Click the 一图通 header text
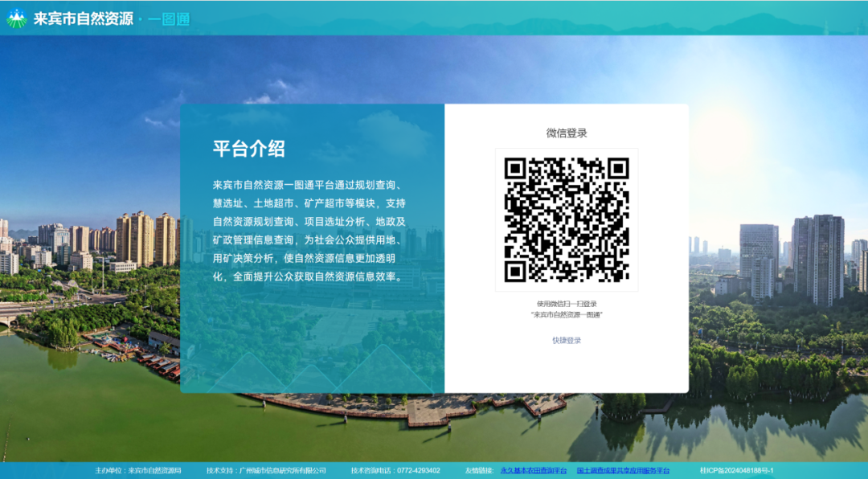 pyautogui.click(x=169, y=19)
